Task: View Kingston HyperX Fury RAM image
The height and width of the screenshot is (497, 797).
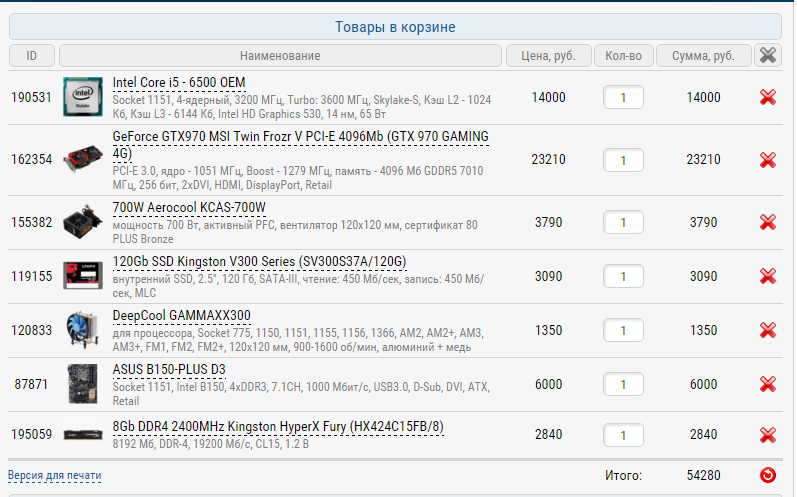Action: tap(83, 435)
